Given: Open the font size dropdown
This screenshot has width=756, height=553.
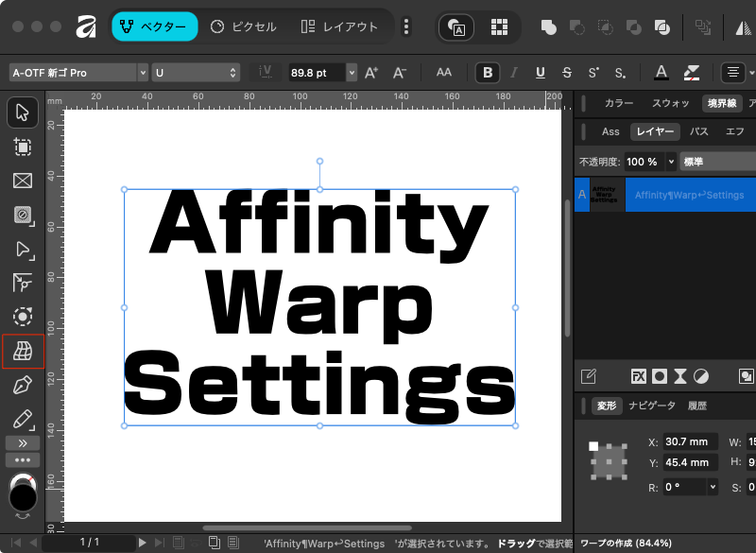Looking at the screenshot, I should (x=352, y=73).
